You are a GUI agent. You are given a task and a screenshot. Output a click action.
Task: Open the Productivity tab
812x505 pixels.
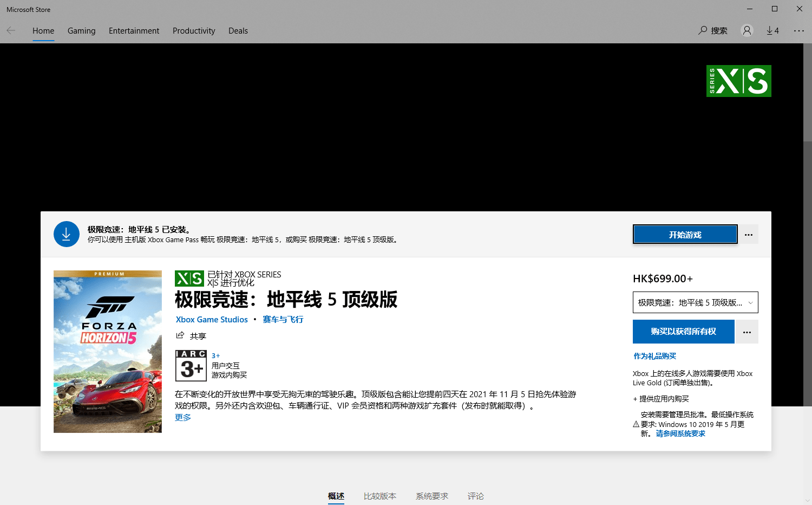194,31
